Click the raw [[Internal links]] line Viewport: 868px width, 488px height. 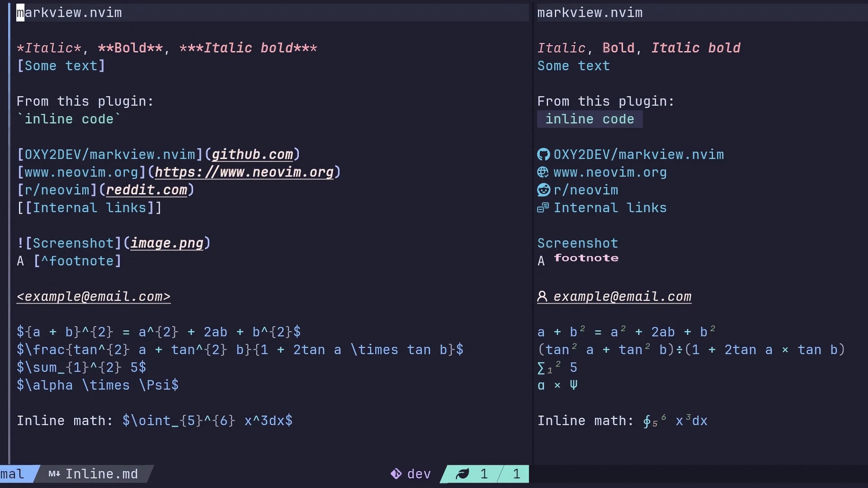point(89,208)
